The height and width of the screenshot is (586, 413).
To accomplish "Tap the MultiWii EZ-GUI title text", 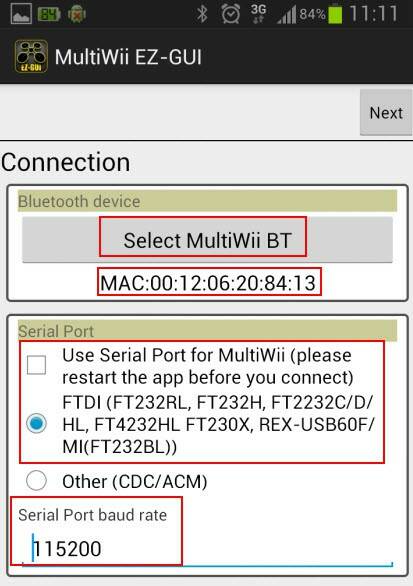I will [128, 57].
